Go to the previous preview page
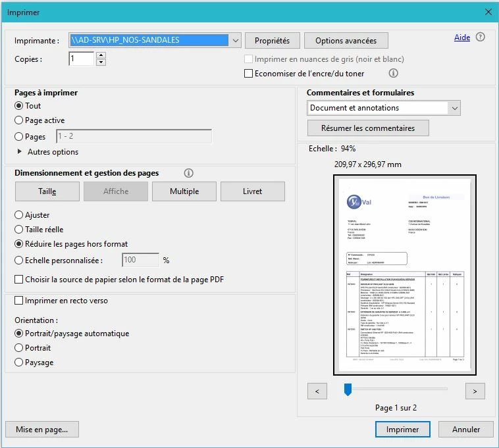The height and width of the screenshot is (448, 499). click(317, 391)
